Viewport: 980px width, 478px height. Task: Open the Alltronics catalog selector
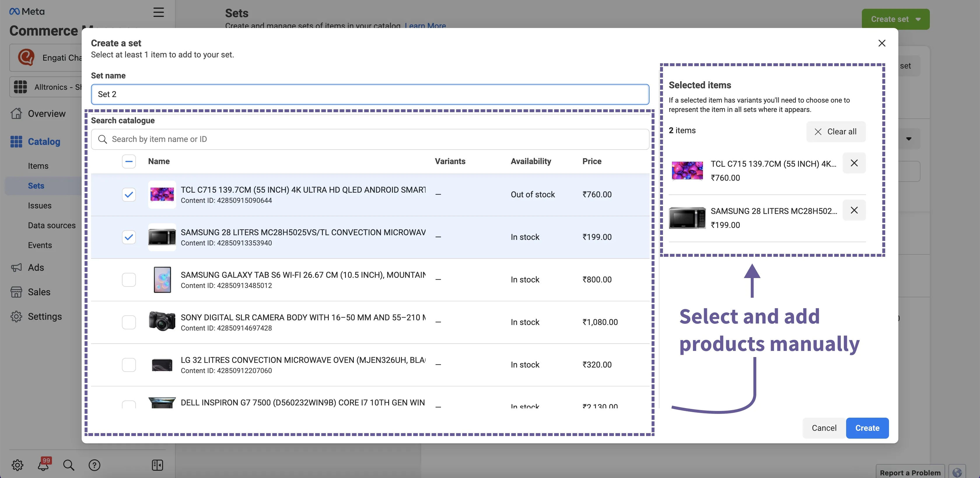(46, 87)
